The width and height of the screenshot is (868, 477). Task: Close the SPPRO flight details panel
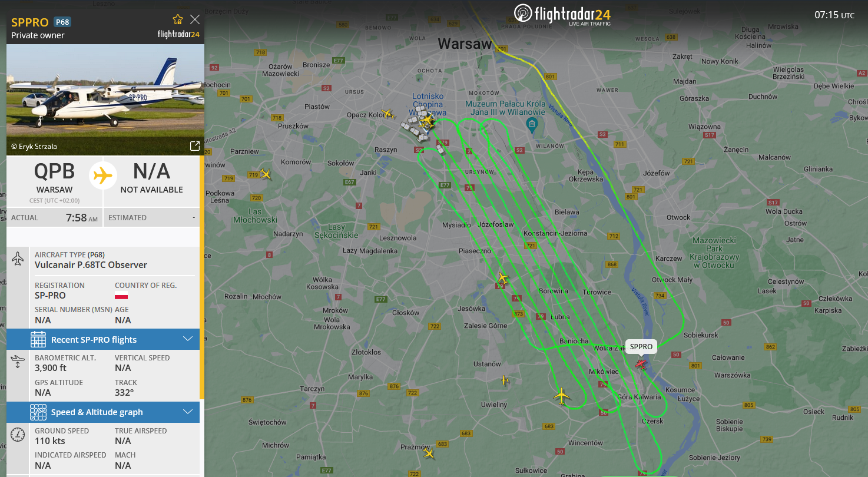195,19
